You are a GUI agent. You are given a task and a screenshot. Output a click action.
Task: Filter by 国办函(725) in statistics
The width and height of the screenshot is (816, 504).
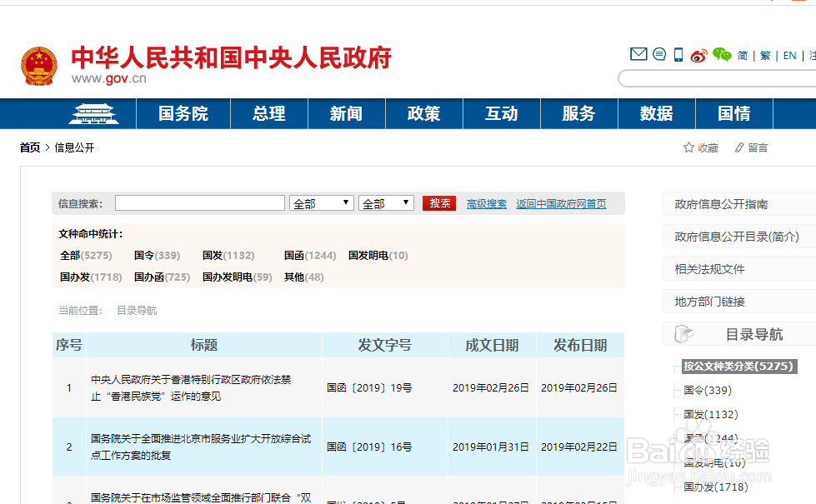point(162,277)
